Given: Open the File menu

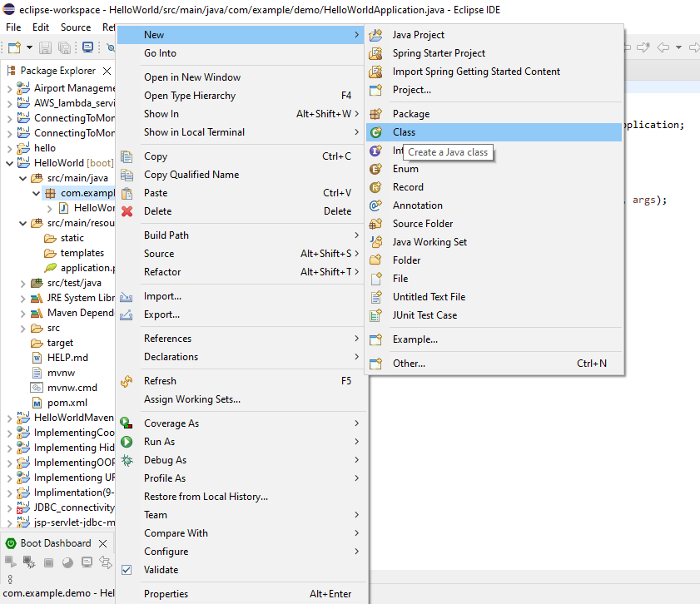Looking at the screenshot, I should coord(13,27).
